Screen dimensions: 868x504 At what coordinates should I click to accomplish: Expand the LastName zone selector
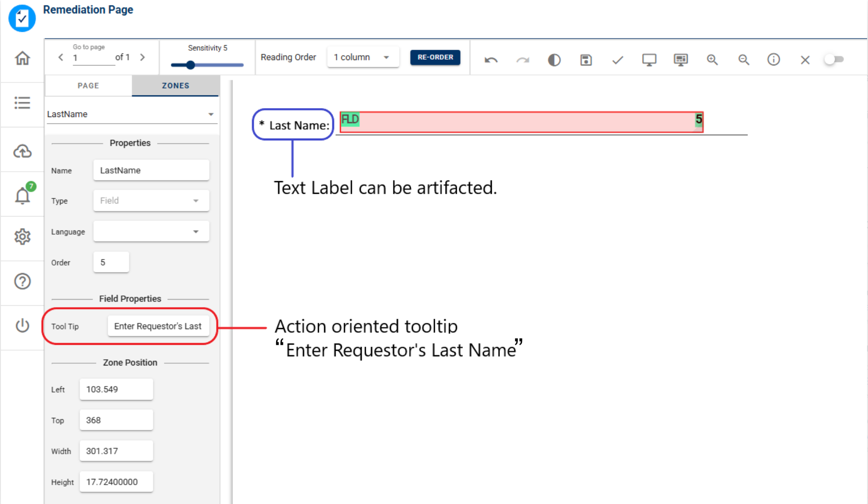click(x=131, y=114)
